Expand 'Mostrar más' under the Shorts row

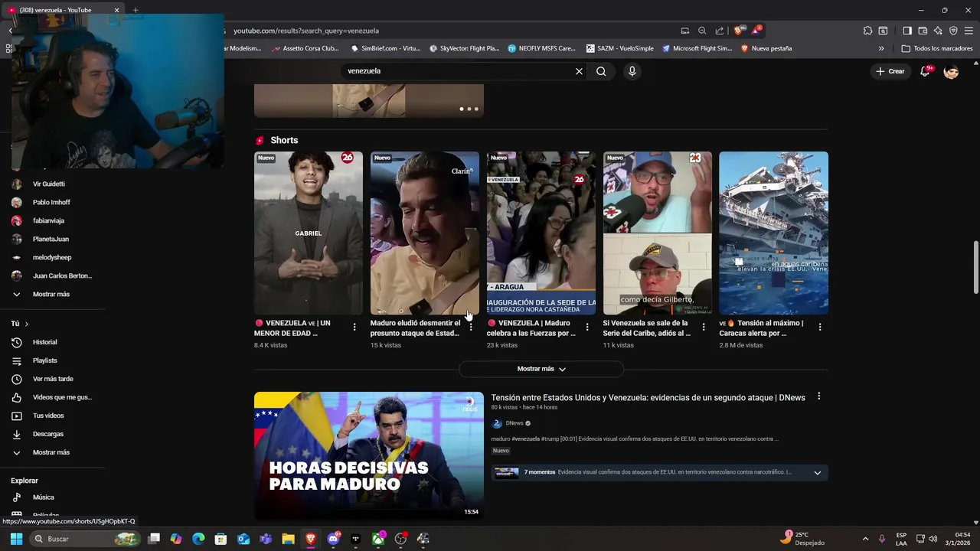click(541, 369)
